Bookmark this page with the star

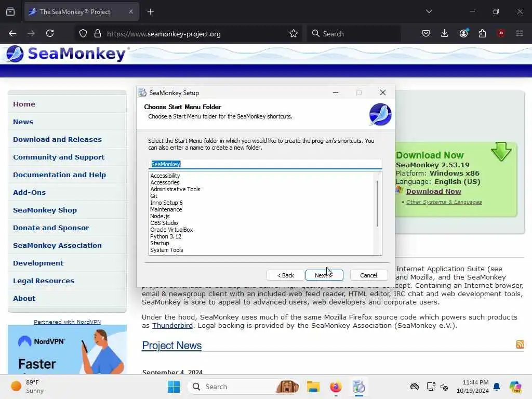point(294,34)
